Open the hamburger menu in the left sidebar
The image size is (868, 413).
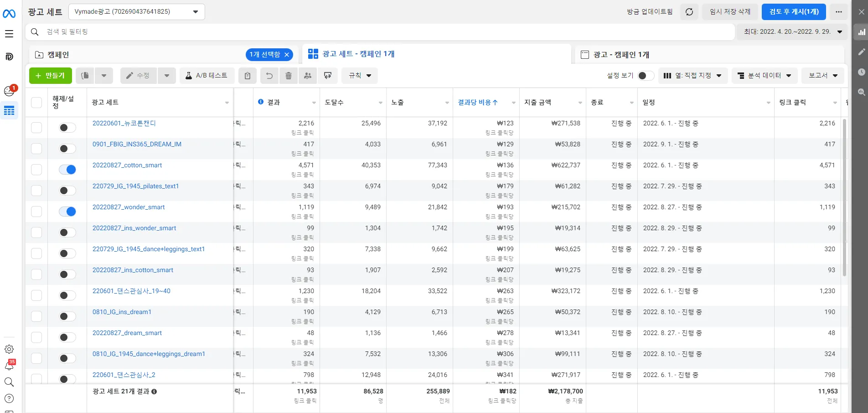(9, 33)
